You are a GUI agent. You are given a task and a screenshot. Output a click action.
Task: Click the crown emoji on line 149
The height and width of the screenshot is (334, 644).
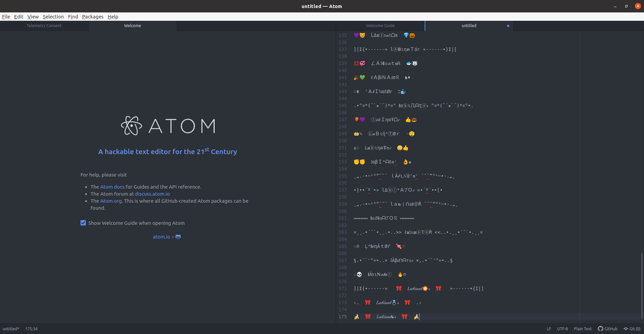[x=357, y=134]
